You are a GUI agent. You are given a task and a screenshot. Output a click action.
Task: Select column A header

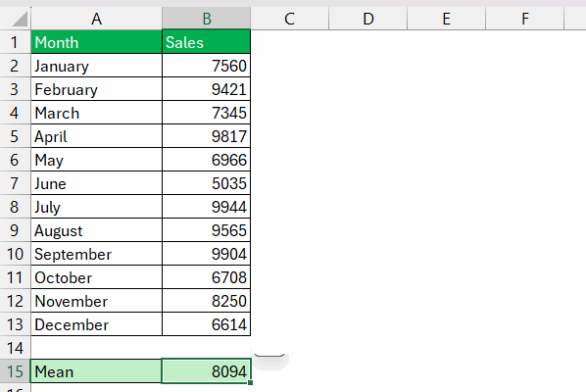click(x=96, y=19)
